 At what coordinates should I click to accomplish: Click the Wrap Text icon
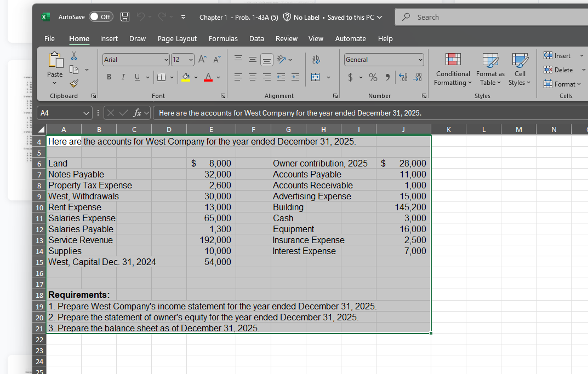click(316, 60)
